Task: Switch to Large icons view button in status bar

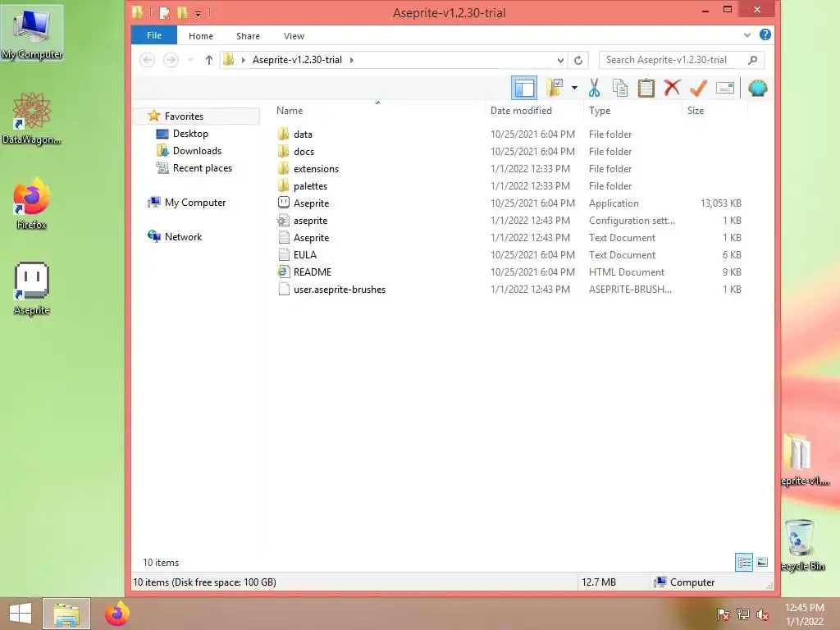Action: [762, 562]
